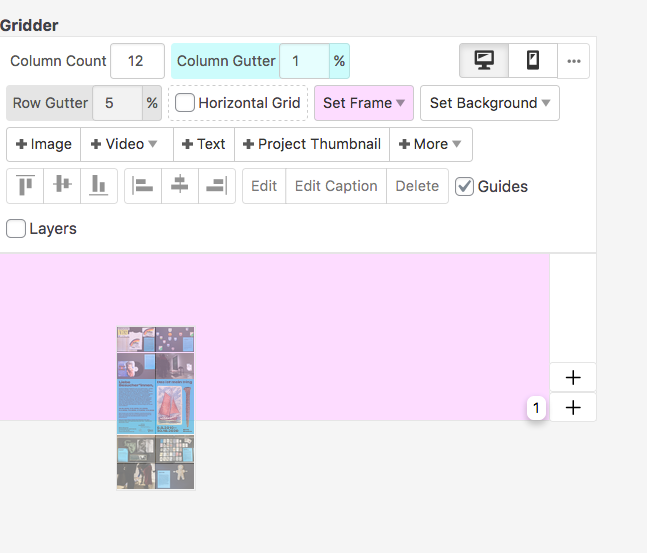Enable the Horizontal Grid checkbox
Viewport: 647px width, 553px height.
point(186,103)
